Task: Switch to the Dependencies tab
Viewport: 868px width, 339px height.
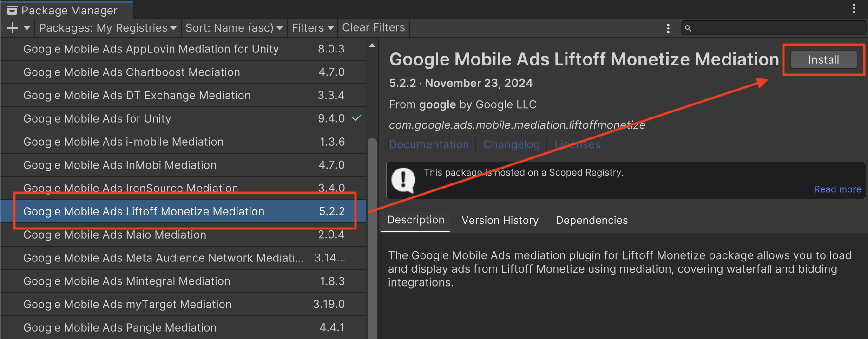Action: pos(592,221)
